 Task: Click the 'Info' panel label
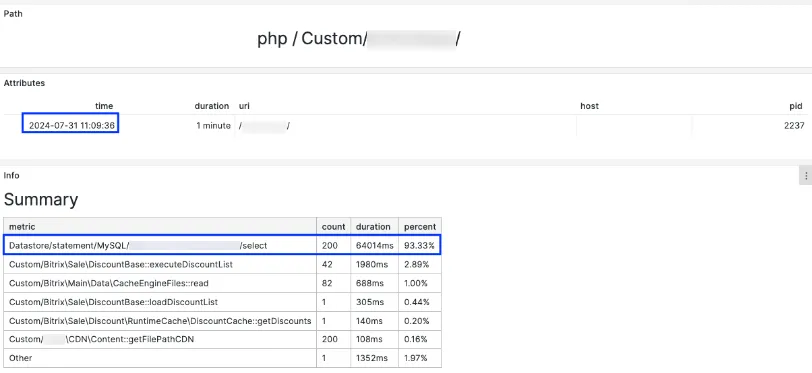tap(11, 176)
